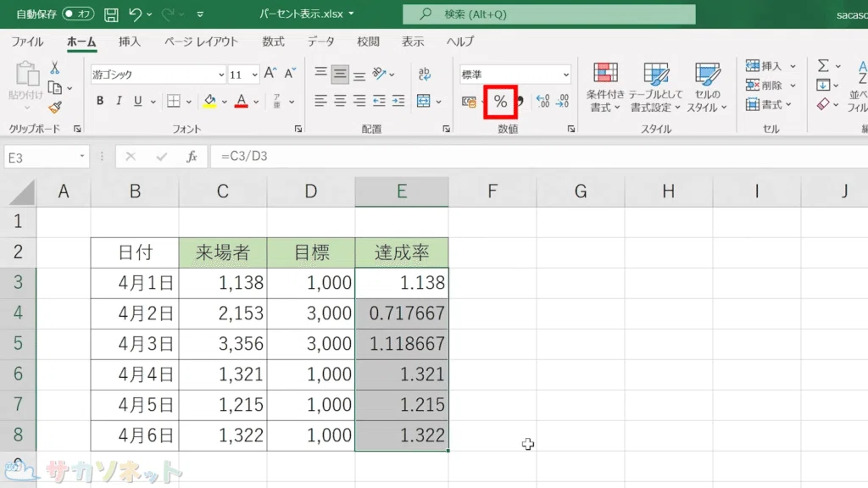Click the Cut scissors icon
The image size is (868, 488).
[55, 68]
